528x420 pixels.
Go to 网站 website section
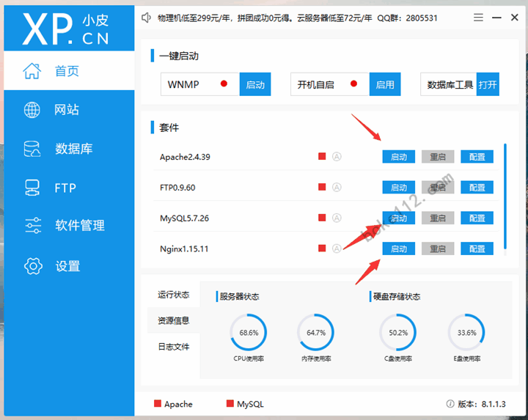point(69,110)
